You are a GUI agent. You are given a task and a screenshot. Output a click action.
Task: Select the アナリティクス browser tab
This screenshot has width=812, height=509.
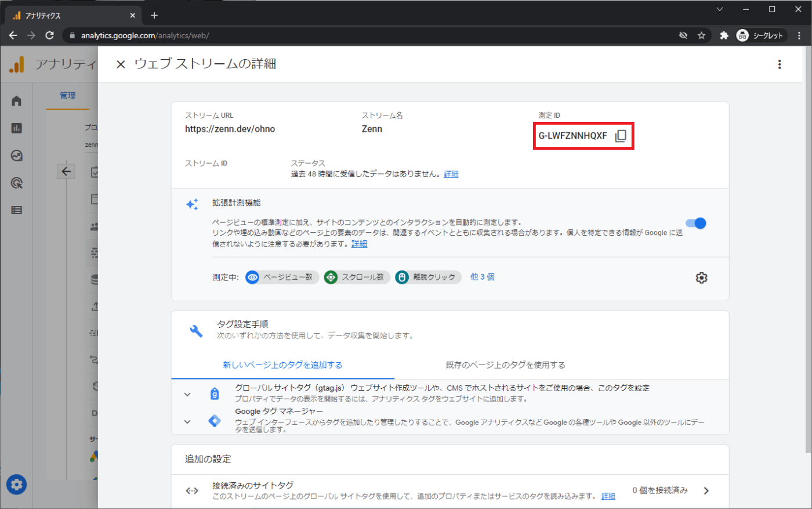coord(74,16)
